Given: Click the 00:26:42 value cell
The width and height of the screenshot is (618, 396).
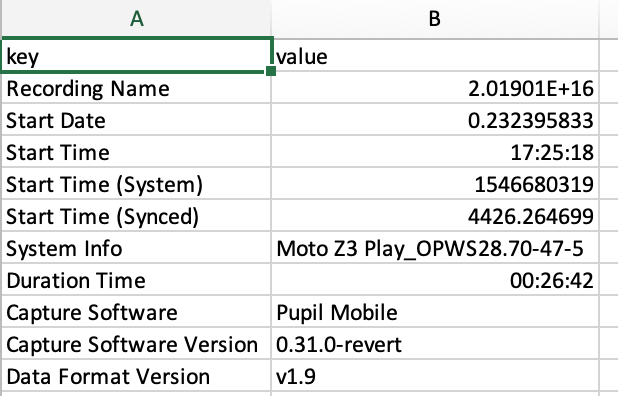Looking at the screenshot, I should click(x=435, y=280).
